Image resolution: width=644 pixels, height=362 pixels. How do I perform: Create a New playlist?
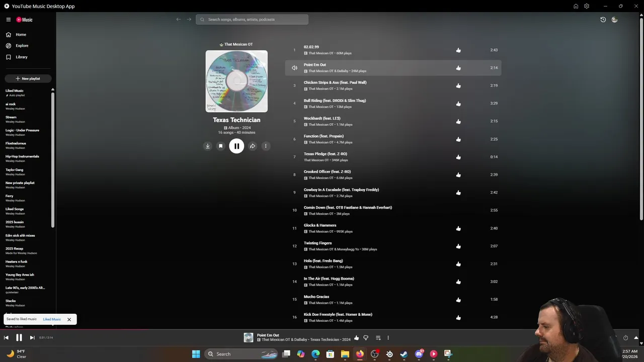[28, 78]
